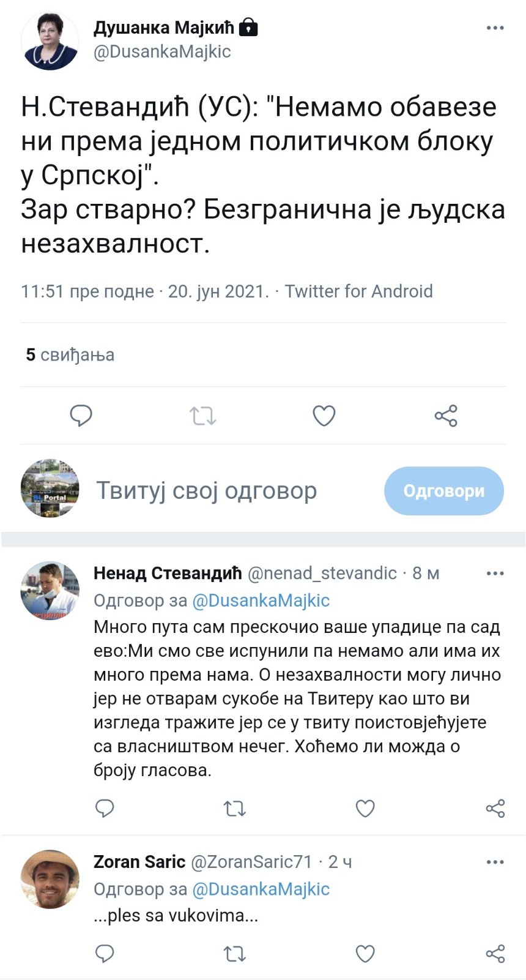Like the main tweet with heart icon

pyautogui.click(x=324, y=416)
